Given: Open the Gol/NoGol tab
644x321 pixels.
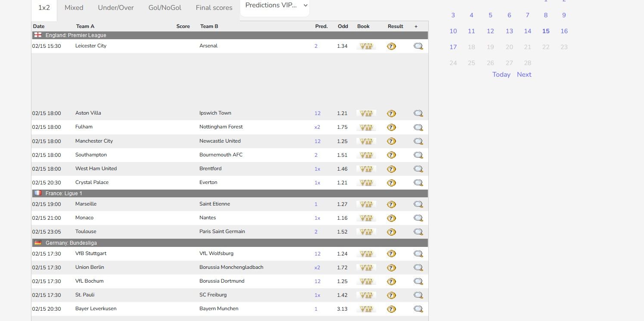Looking at the screenshot, I should pos(165,8).
